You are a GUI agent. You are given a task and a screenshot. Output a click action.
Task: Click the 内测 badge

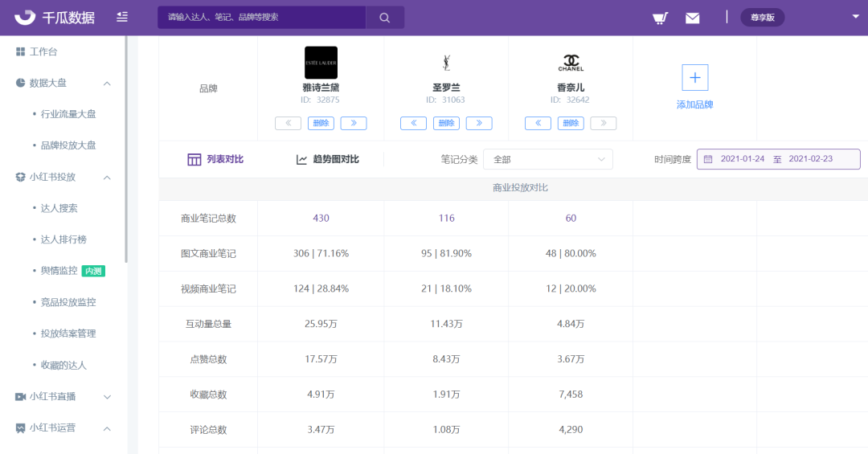click(93, 271)
